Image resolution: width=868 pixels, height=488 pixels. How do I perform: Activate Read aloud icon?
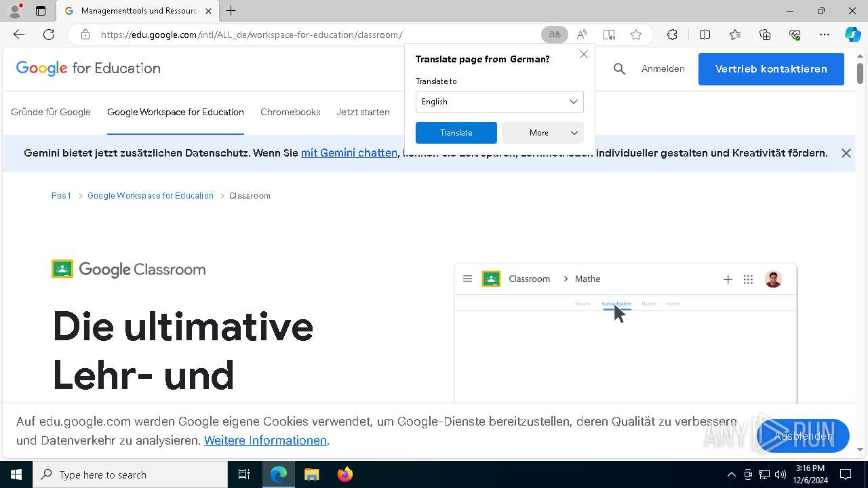[x=582, y=35]
